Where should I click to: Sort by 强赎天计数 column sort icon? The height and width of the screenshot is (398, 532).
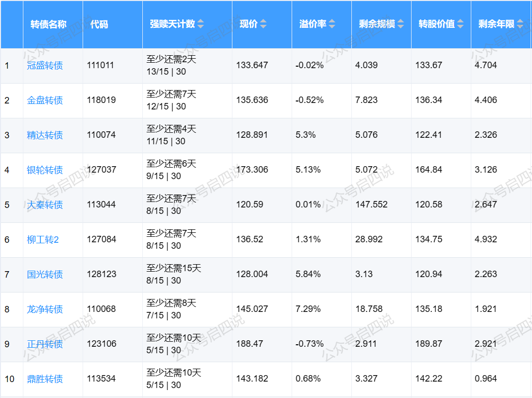pos(201,24)
